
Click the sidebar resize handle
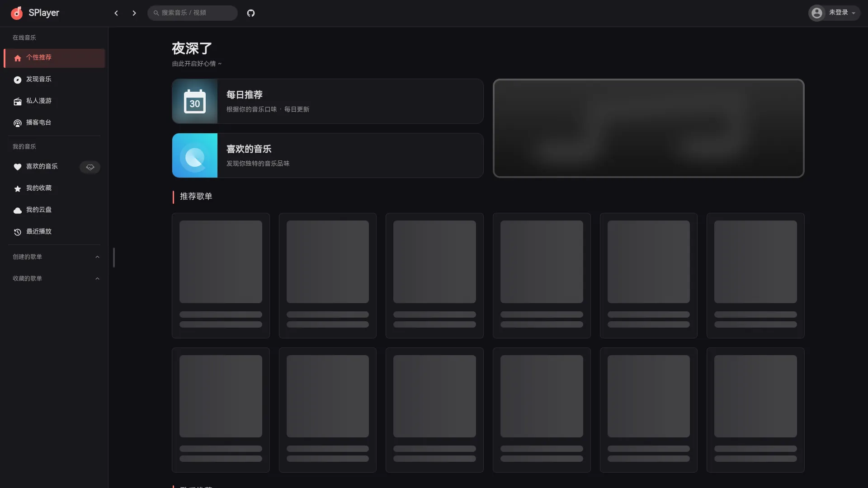click(x=114, y=257)
